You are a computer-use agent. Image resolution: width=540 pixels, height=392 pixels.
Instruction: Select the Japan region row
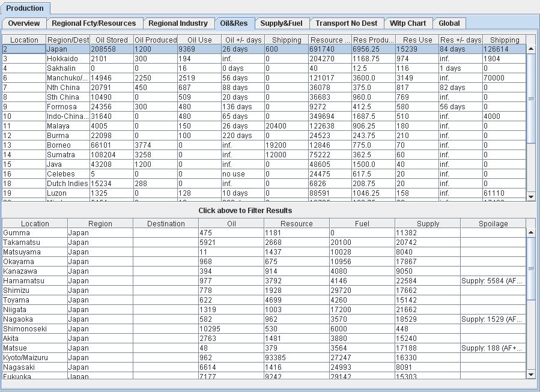click(x=264, y=49)
